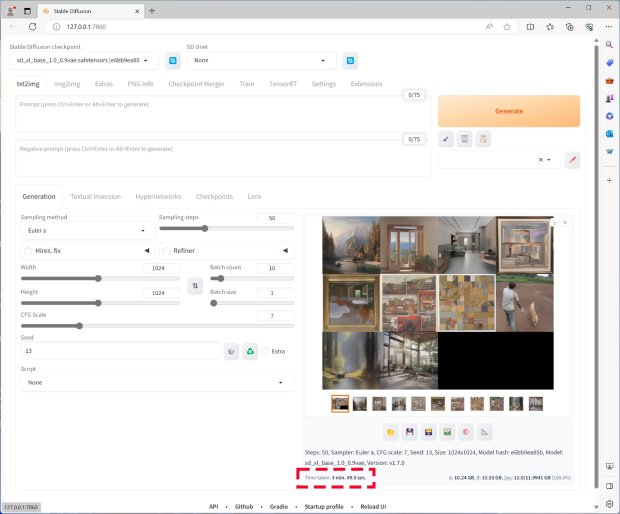
Task: Open the Sampling method dropdown
Action: [87, 231]
